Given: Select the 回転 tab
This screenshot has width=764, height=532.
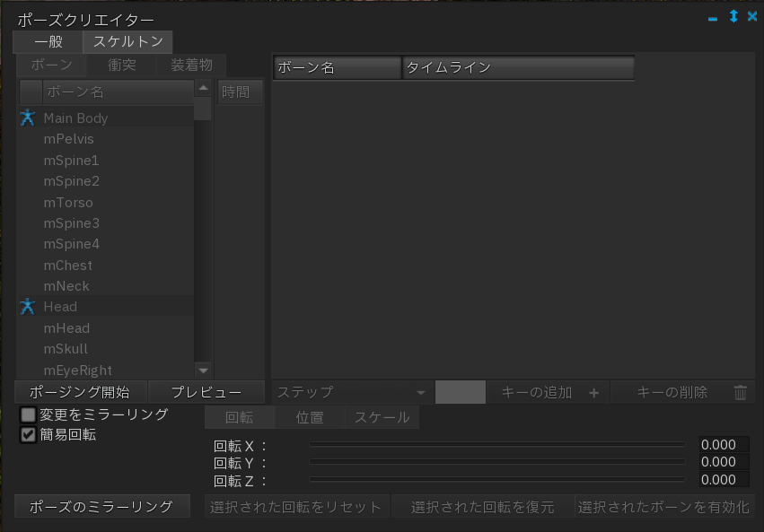Looking at the screenshot, I should click(x=239, y=418).
